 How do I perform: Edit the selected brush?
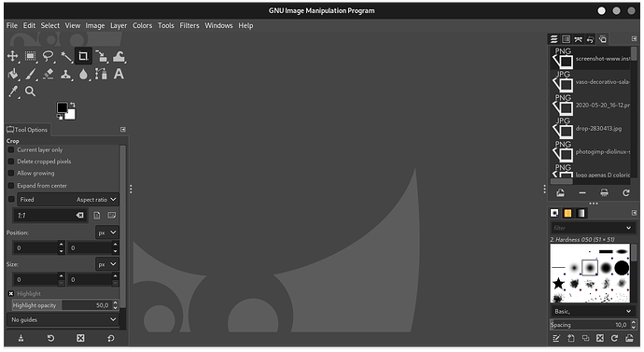pos(556,338)
